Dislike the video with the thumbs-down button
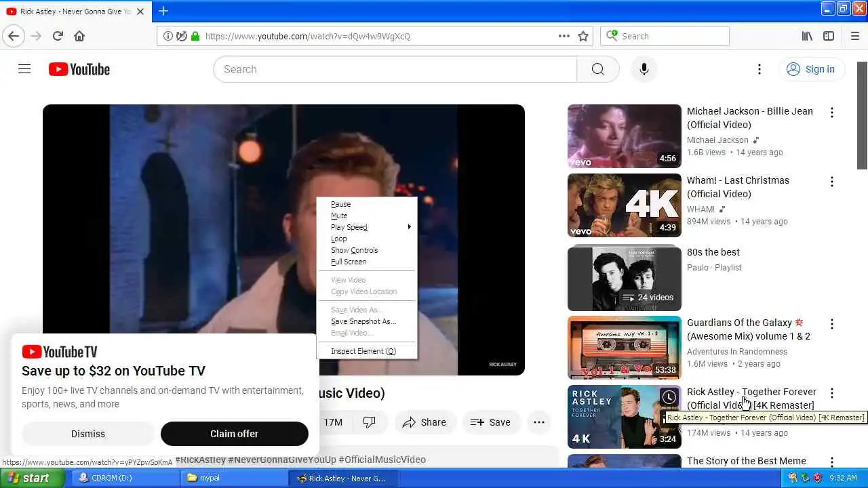The height and width of the screenshot is (488, 868). tap(370, 422)
